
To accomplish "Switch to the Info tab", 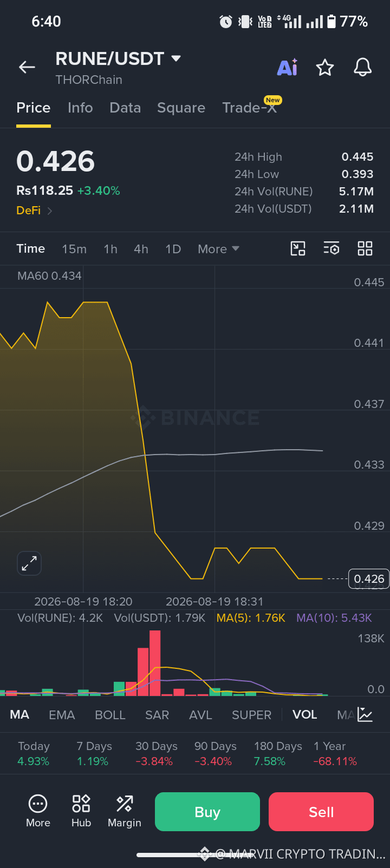I will pos(80,108).
